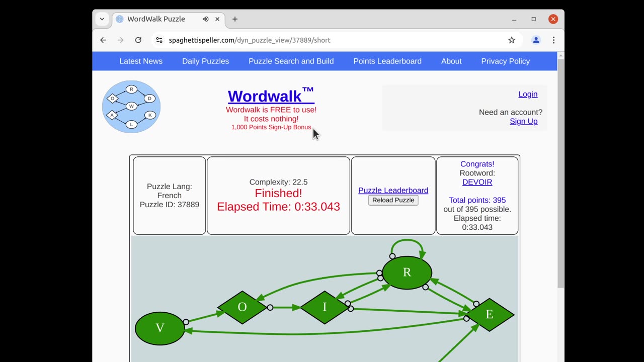Image resolution: width=644 pixels, height=362 pixels.
Task: Select the R oval node
Action: click(407, 273)
